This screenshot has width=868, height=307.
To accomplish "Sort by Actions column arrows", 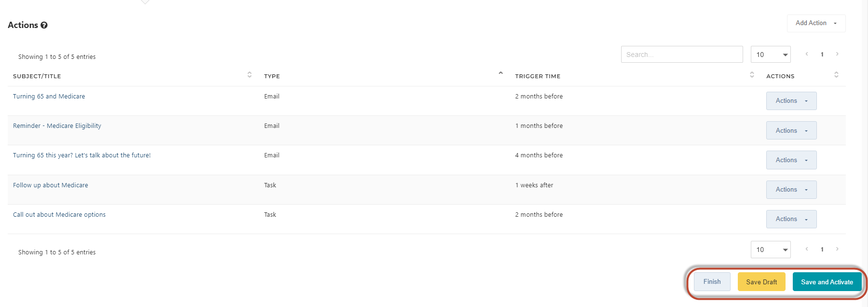I will point(836,75).
